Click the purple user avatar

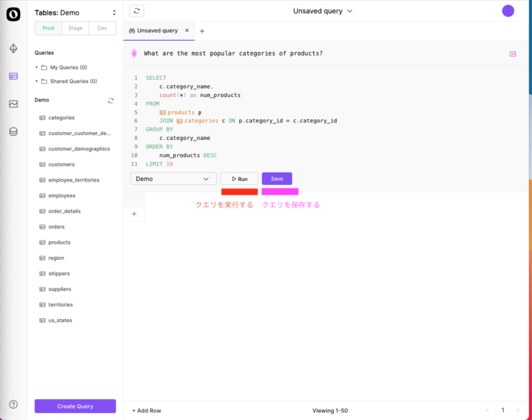point(508,11)
